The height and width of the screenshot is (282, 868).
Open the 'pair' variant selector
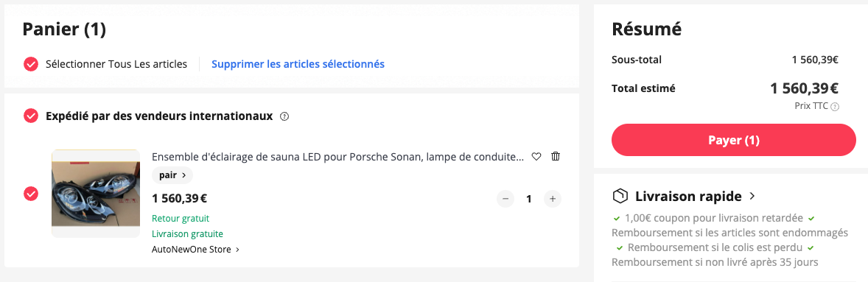click(x=172, y=175)
